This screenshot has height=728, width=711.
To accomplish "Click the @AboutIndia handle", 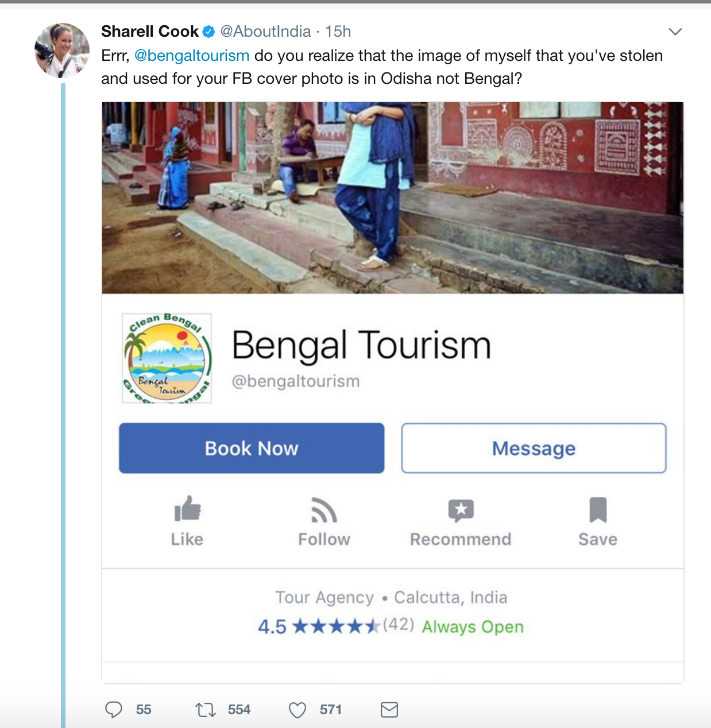I will point(266,32).
